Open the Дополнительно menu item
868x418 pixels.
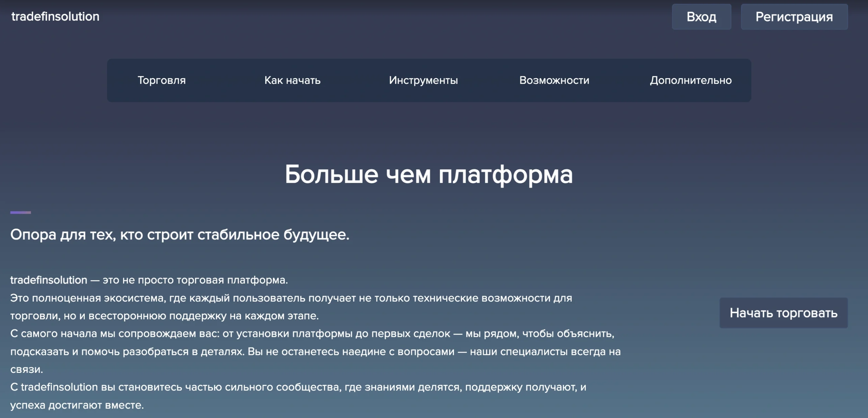coord(690,80)
